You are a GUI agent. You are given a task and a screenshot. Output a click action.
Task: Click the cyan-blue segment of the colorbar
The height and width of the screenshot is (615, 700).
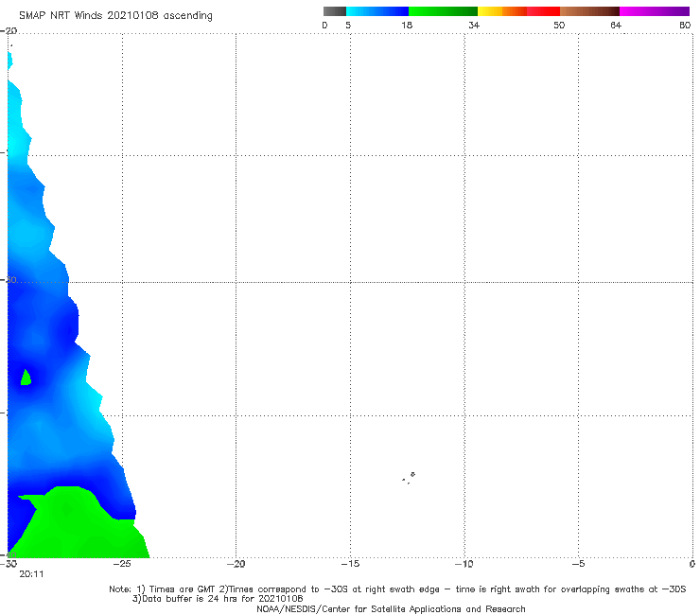(x=377, y=11)
